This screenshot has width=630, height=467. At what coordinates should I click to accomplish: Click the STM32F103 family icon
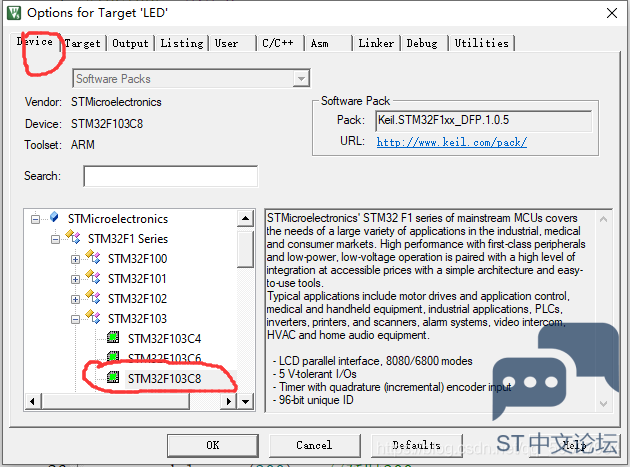point(93,317)
